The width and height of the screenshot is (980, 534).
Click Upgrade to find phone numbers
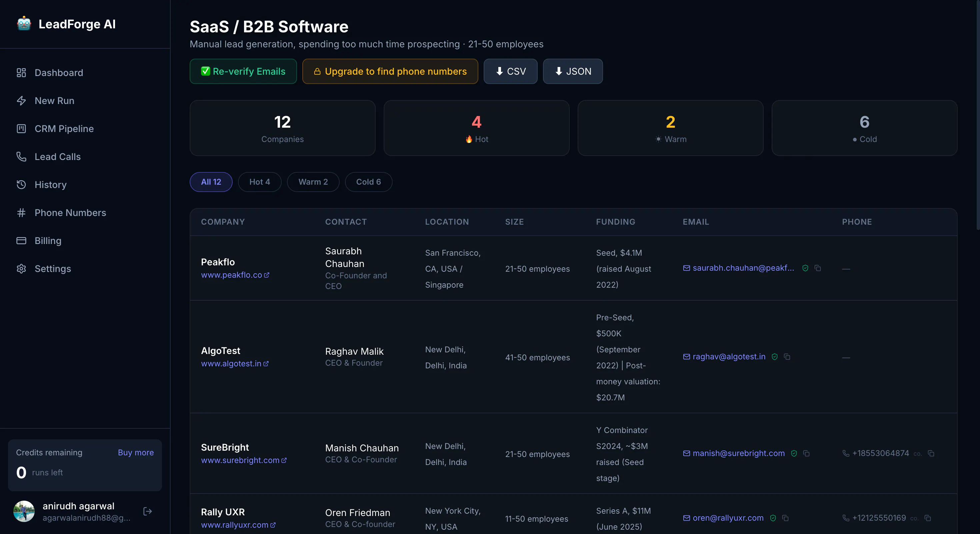click(390, 71)
